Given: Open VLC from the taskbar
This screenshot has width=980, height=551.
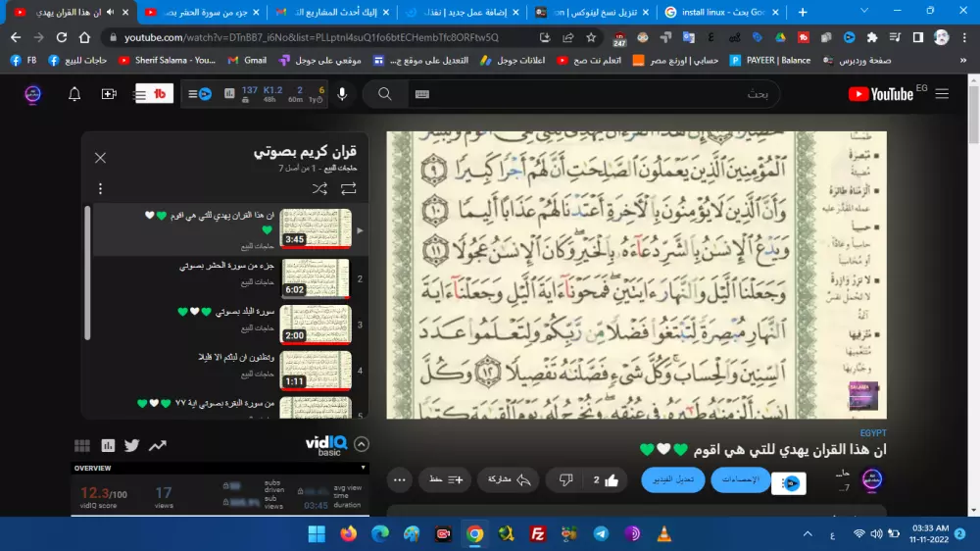Looking at the screenshot, I should pyautogui.click(x=663, y=534).
